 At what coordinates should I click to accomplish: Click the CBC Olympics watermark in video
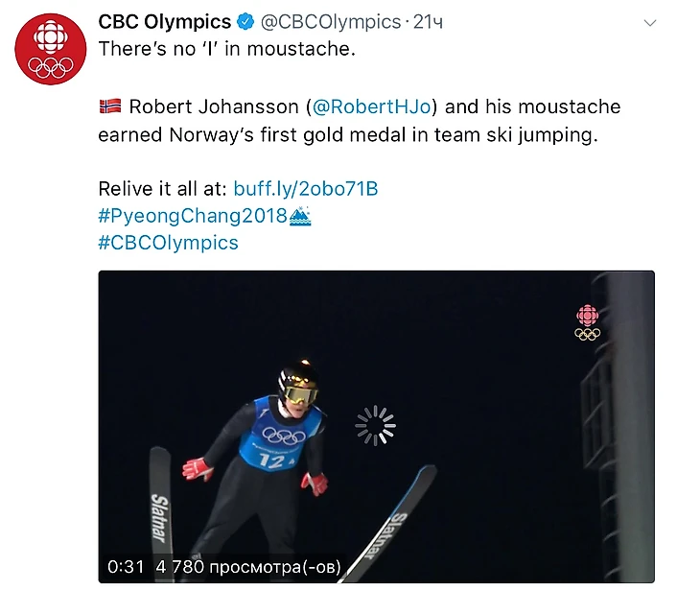[587, 322]
